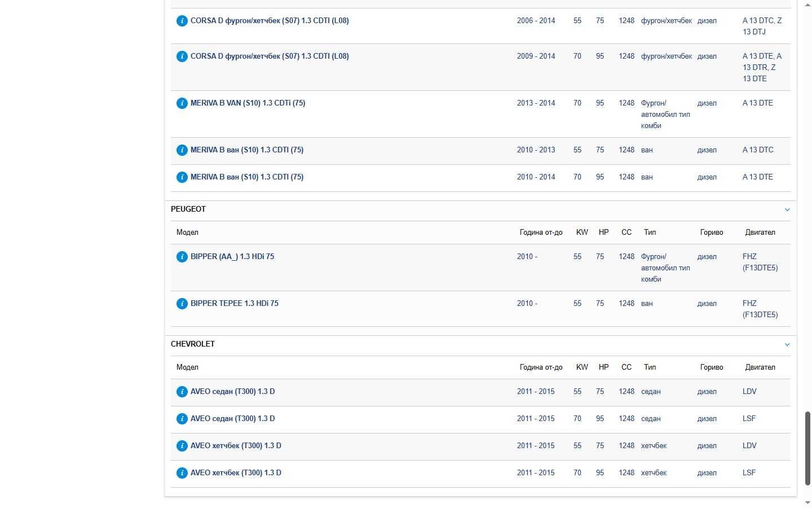The image size is (812, 508).
Task: Open MERIVA B ван link with 55 KW
Action: pos(247,150)
